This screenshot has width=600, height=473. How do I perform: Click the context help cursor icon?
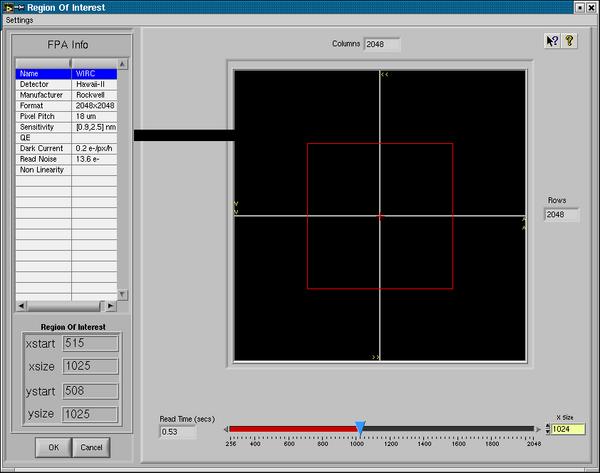click(x=550, y=41)
